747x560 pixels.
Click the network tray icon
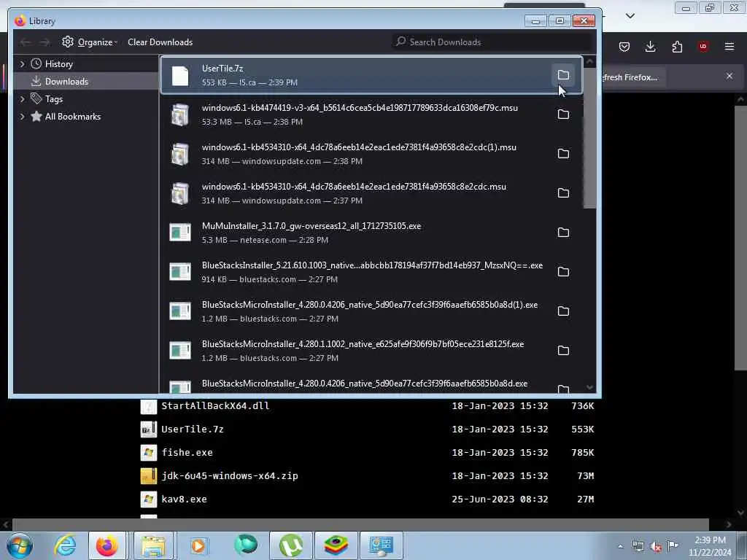[638, 547]
